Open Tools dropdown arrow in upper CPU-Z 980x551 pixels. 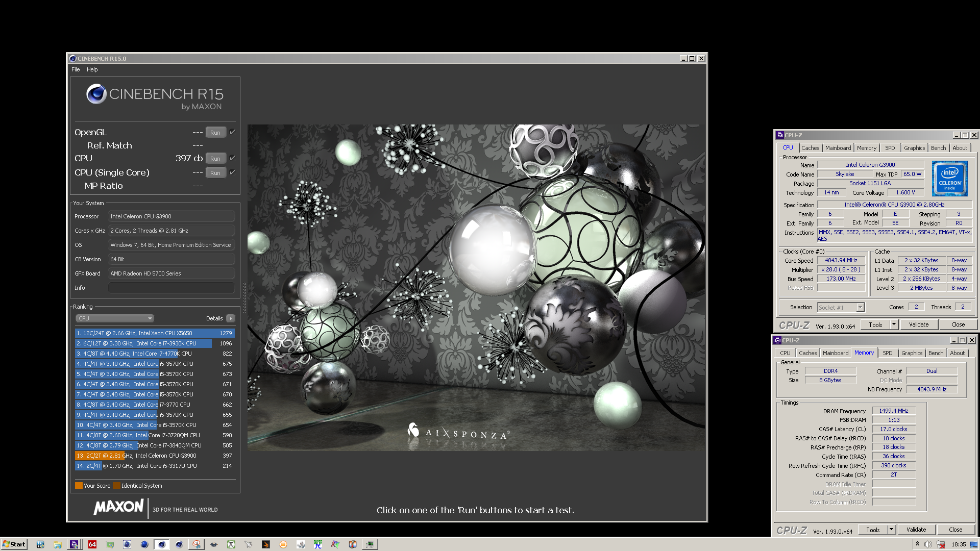(894, 324)
